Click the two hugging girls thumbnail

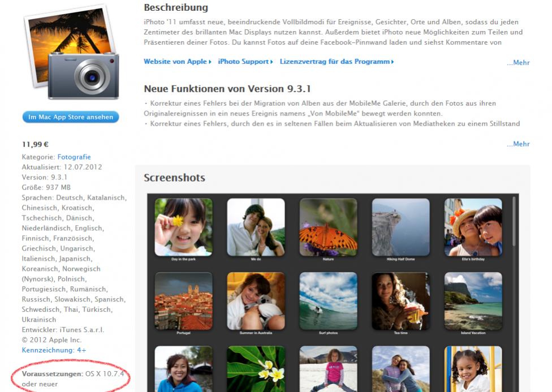pyautogui.click(x=400, y=369)
